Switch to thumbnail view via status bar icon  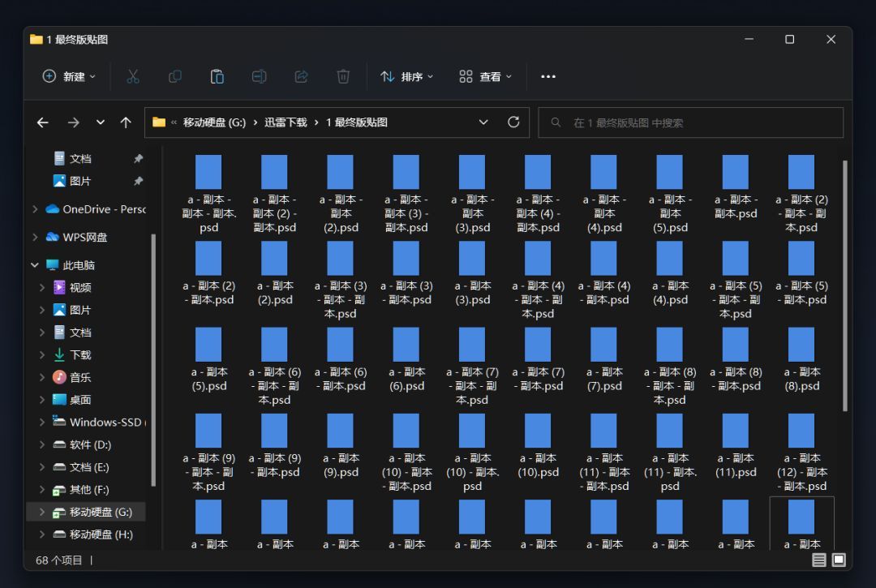click(839, 560)
